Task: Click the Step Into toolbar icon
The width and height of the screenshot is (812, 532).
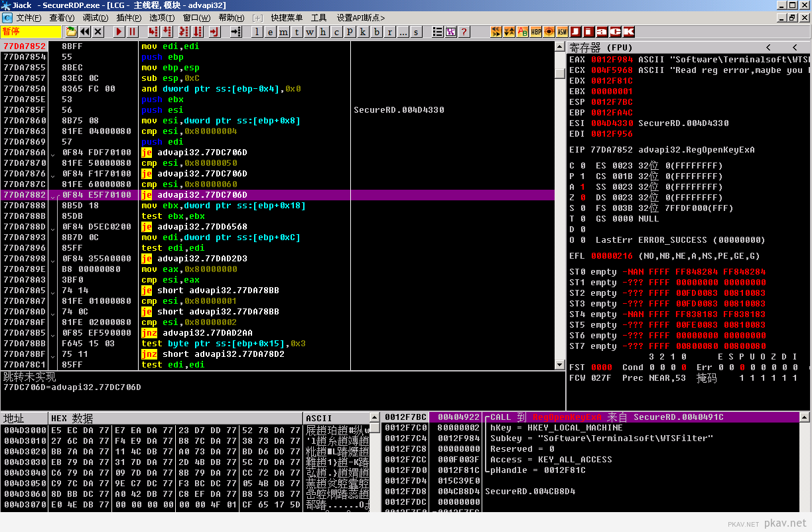Action: point(153,31)
